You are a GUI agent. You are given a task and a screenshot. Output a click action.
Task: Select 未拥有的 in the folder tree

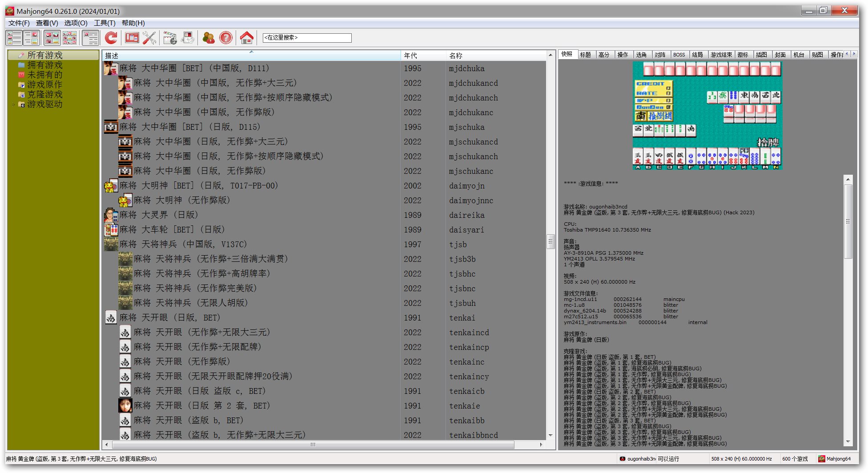point(45,75)
